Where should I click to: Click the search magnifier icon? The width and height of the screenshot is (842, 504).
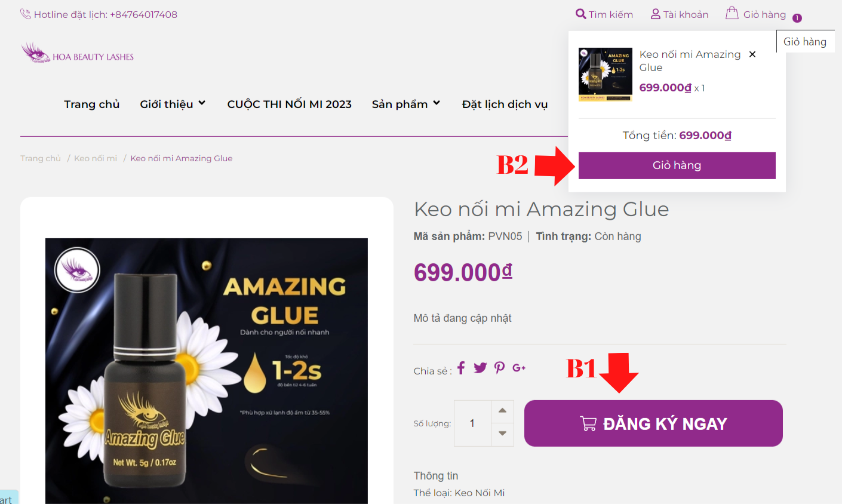(580, 14)
